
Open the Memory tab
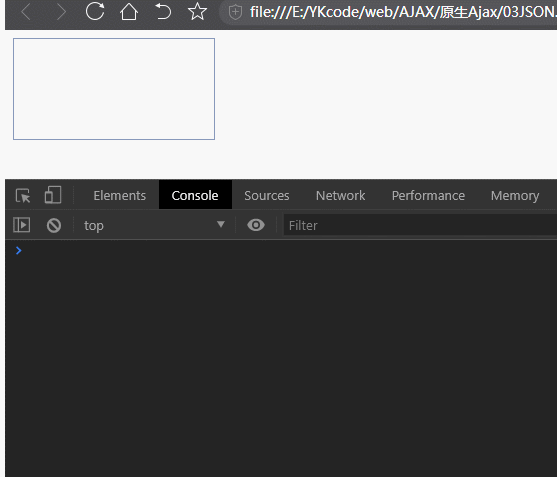515,195
